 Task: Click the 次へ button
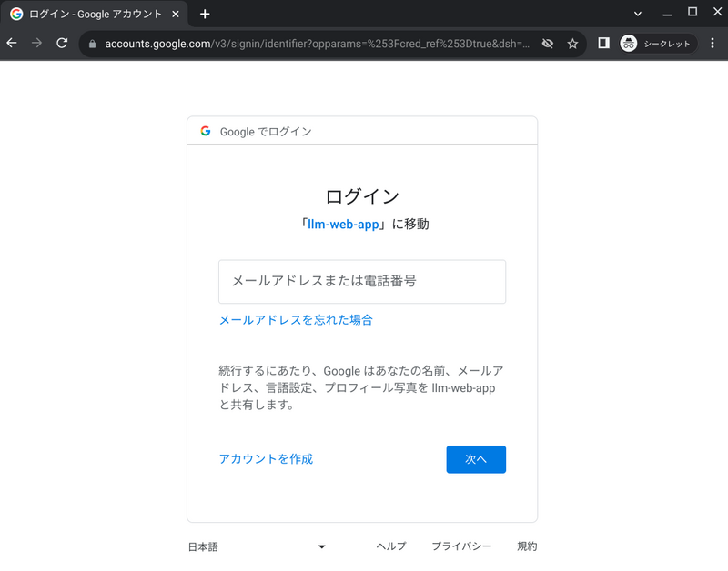pos(476,459)
